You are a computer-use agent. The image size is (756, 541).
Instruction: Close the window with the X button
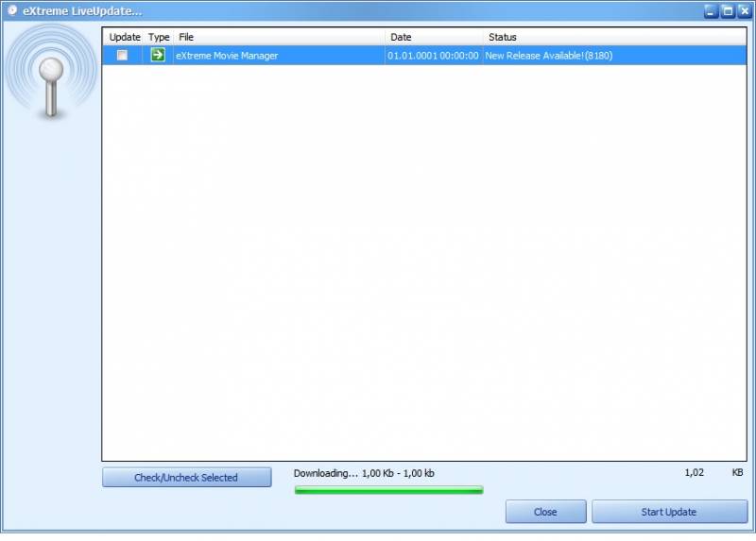[x=745, y=11]
